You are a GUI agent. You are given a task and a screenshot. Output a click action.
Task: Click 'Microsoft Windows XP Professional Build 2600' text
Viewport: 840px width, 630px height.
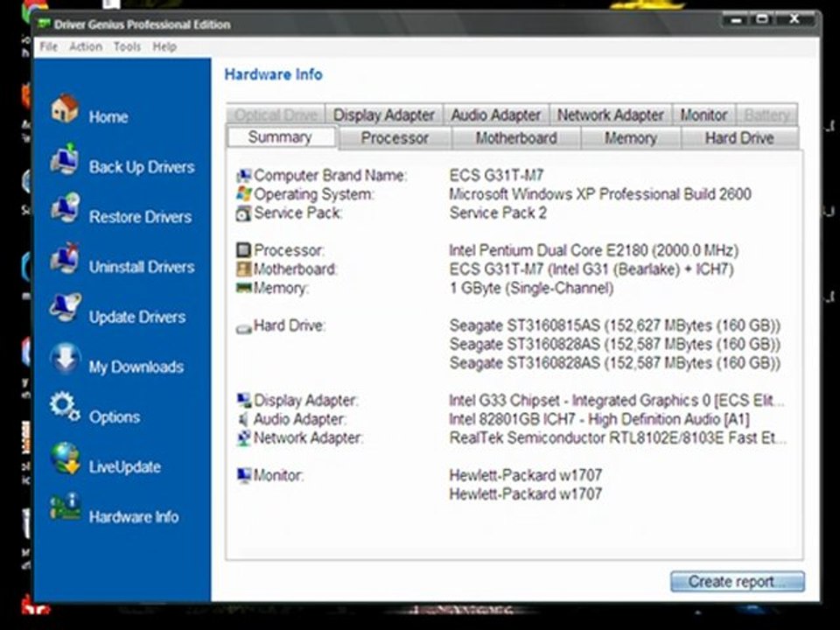600,194
